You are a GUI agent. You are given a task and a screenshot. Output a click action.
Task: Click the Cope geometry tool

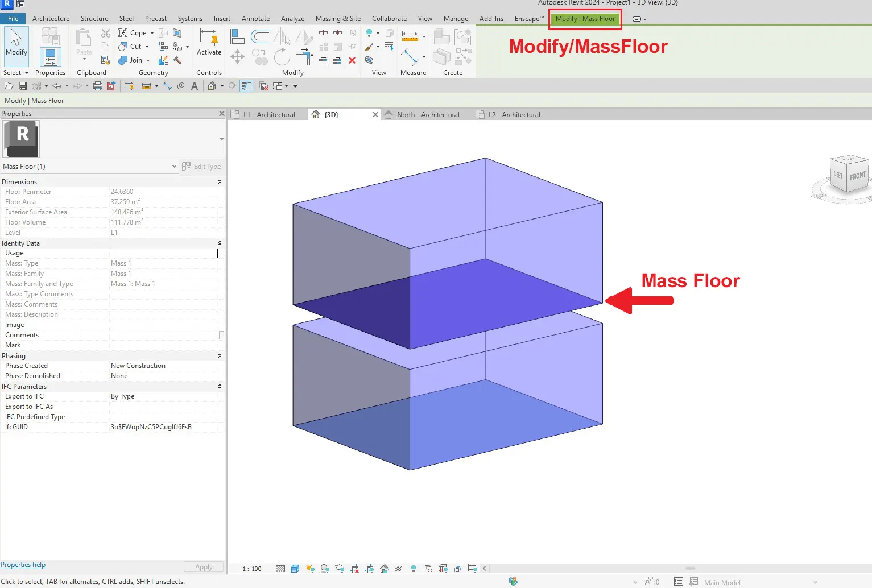tap(133, 33)
